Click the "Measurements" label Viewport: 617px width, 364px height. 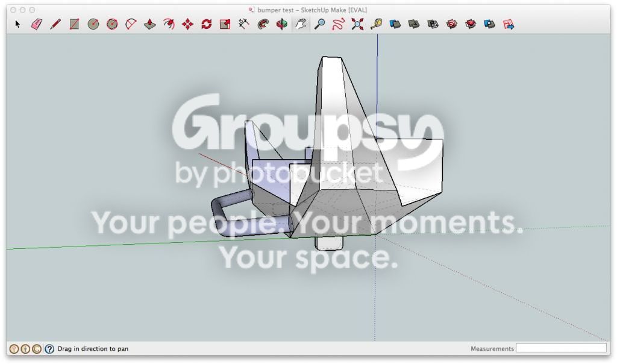492,349
